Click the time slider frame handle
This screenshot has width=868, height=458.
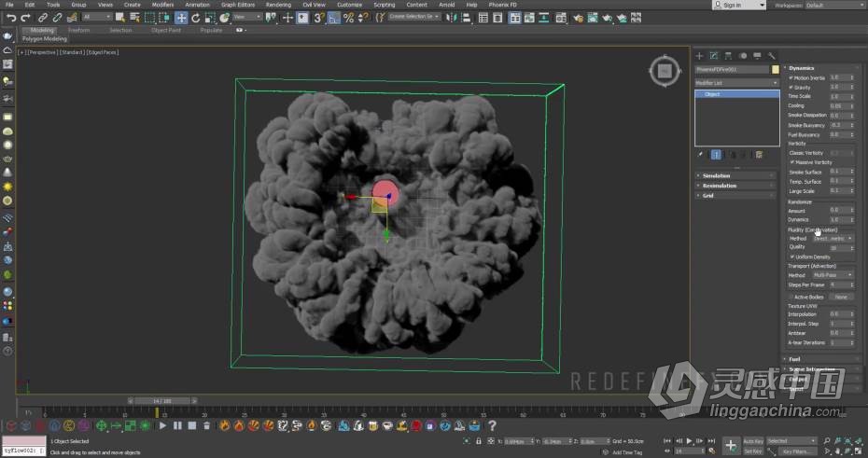(162, 400)
